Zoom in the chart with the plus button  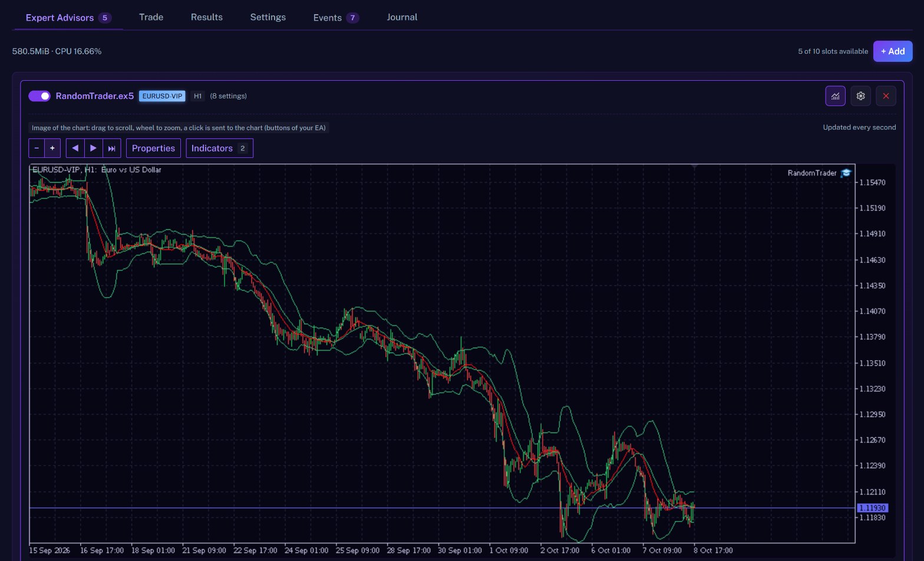coord(52,148)
